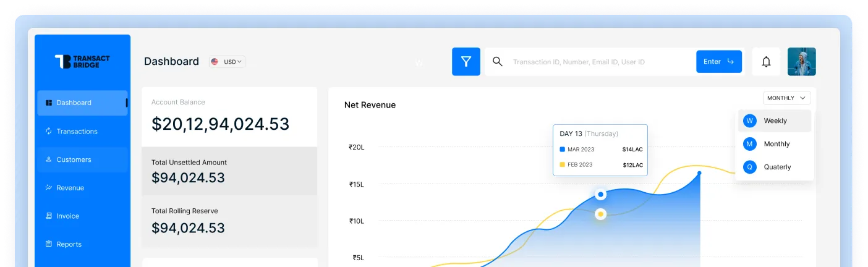This screenshot has height=267, width=868.
Task: Open the filter funnel button
Action: tap(466, 62)
